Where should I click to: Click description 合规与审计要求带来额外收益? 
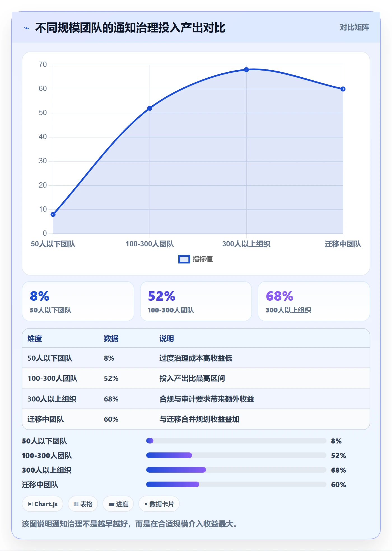207,399
